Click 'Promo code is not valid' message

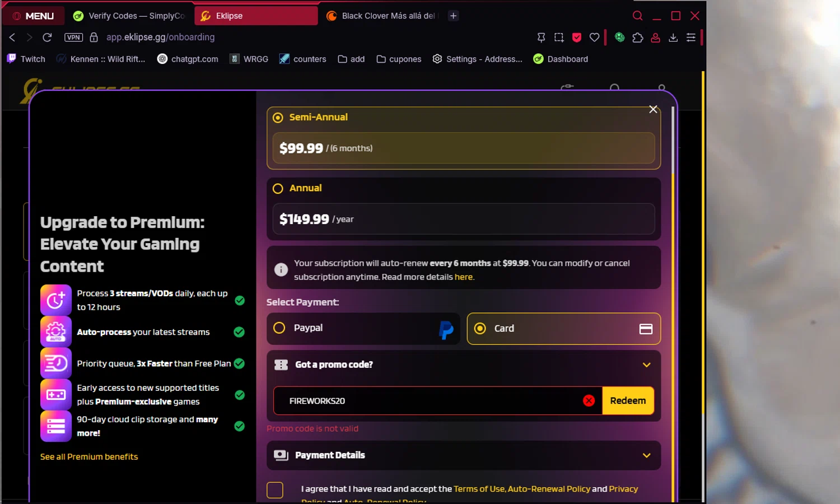coord(312,429)
